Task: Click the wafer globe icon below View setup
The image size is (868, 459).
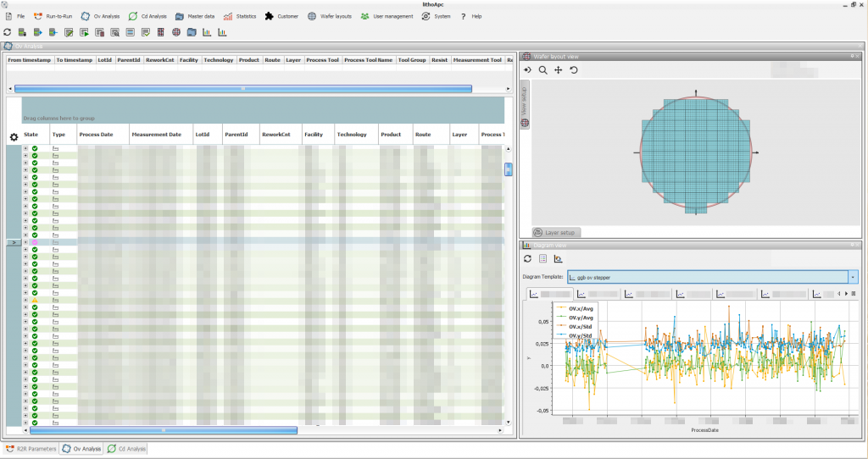Action: click(x=525, y=123)
